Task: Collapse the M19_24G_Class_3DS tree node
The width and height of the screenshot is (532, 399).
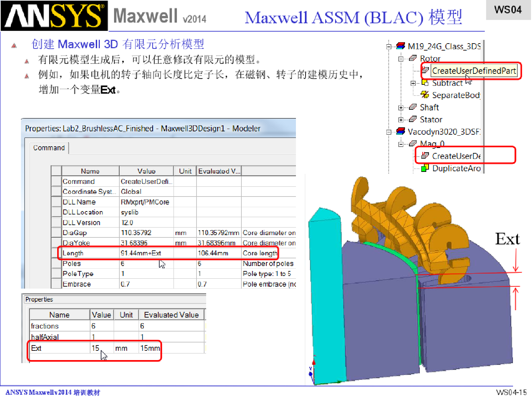Action: coord(389,47)
